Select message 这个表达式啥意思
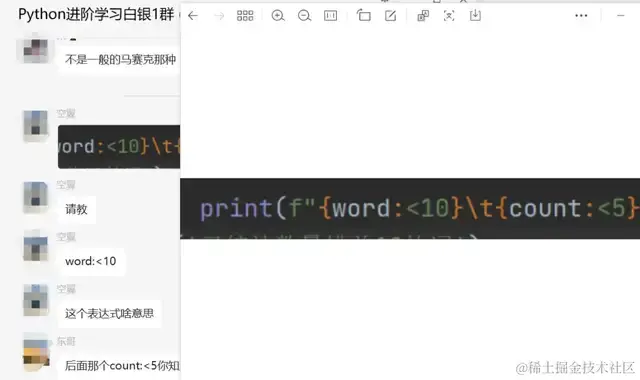The width and height of the screenshot is (640, 380). click(109, 313)
